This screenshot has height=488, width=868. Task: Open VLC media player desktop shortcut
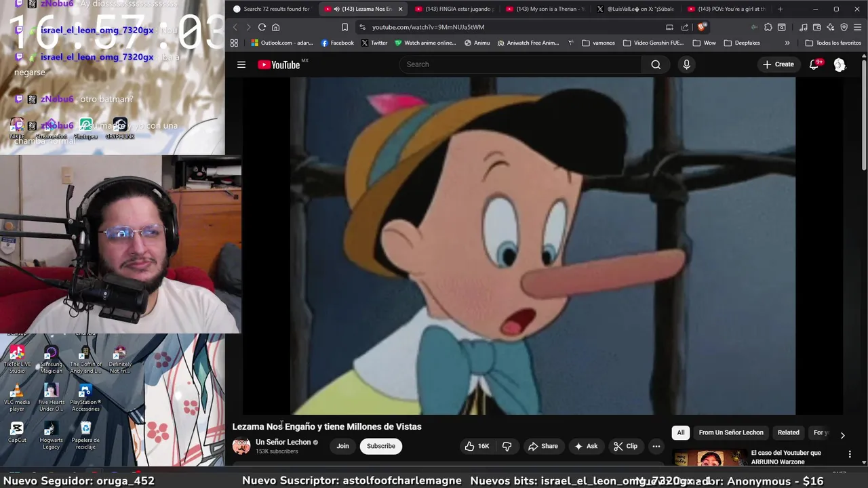point(17,398)
